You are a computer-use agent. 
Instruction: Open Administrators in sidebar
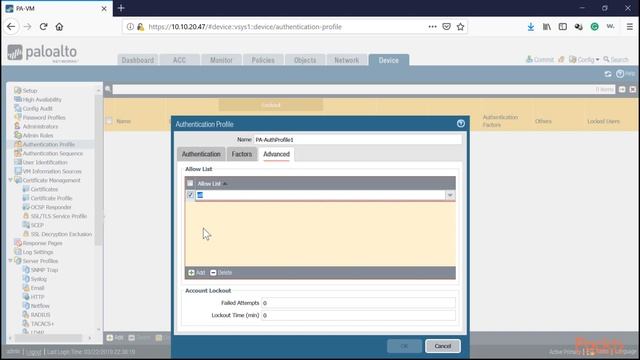coord(40,127)
